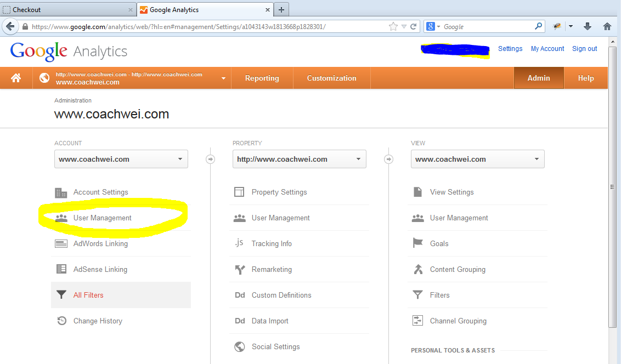Open the account selector in orange bar
621x364 pixels.
[132, 78]
